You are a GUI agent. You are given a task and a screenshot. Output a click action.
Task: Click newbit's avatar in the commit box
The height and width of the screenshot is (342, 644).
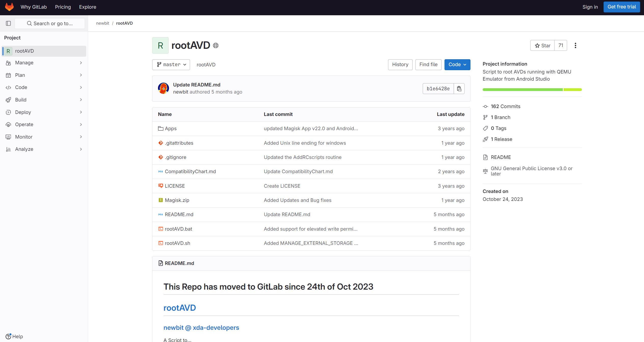coord(163,88)
